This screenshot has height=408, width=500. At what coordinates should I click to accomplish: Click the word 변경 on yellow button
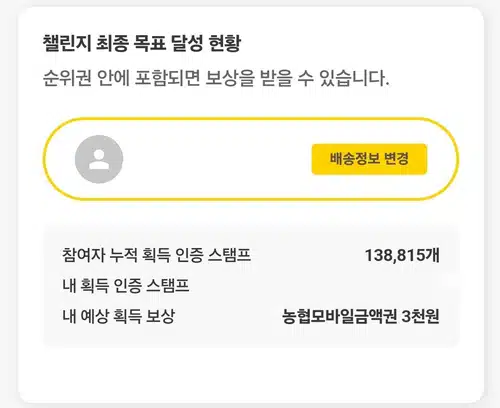pos(397,159)
